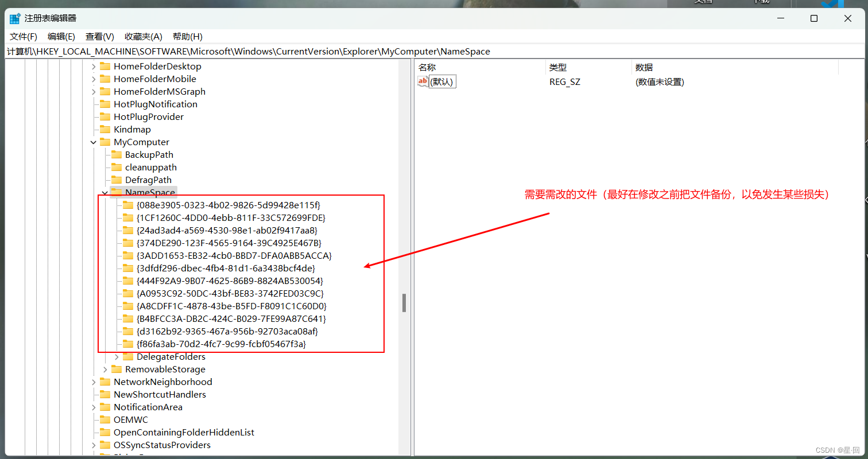This screenshot has width=868, height=459.
Task: Select the HomeFolderMSGraph key label
Action: (160, 92)
